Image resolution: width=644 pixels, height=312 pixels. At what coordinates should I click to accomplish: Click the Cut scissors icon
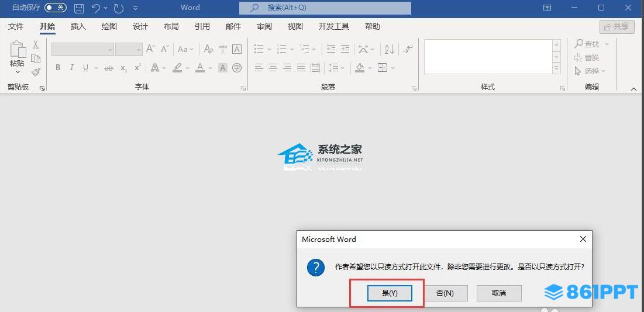[x=36, y=44]
